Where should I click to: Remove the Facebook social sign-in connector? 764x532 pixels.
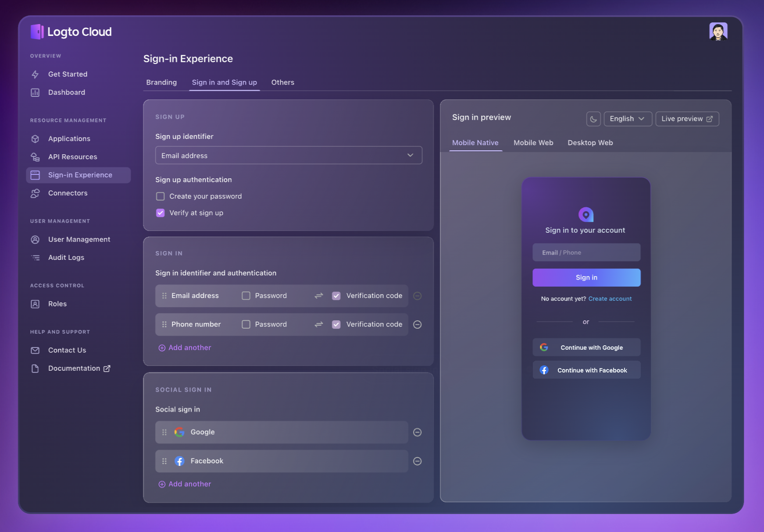click(x=417, y=461)
